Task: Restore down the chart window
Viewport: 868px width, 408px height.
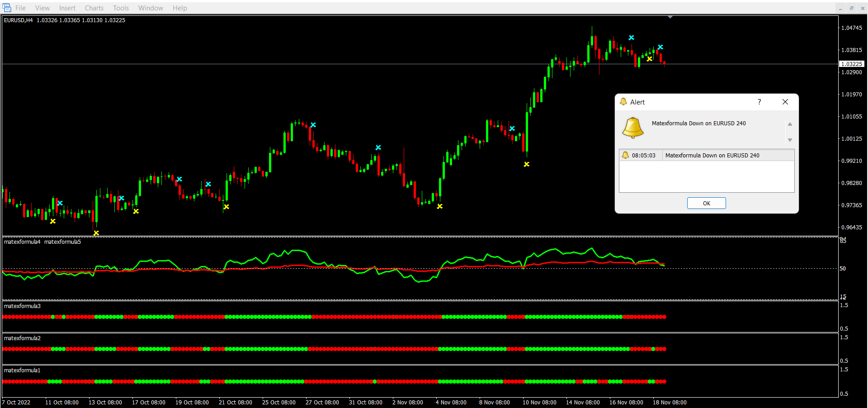Action: 851,8
